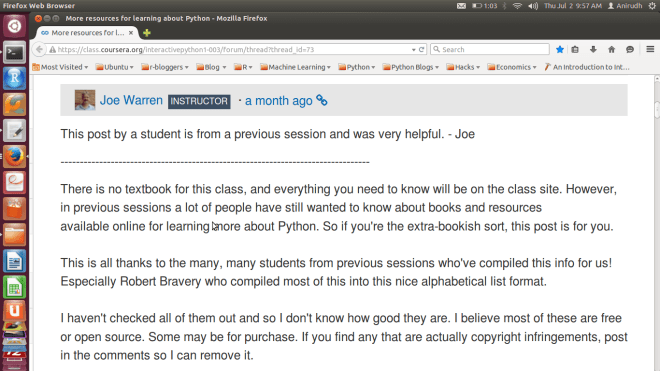Click Joe Warren's avatar thumbnail

coord(85,100)
